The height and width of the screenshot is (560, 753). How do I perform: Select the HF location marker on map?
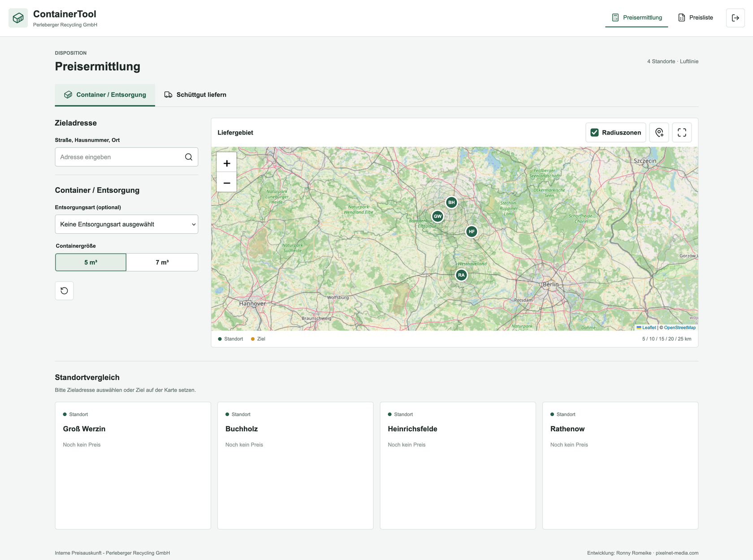(472, 231)
